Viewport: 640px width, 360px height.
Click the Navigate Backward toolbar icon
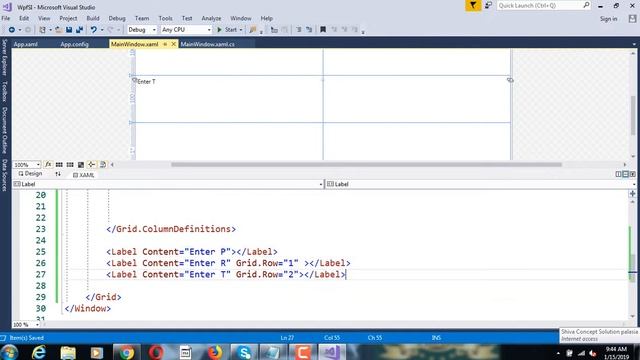click(x=11, y=30)
